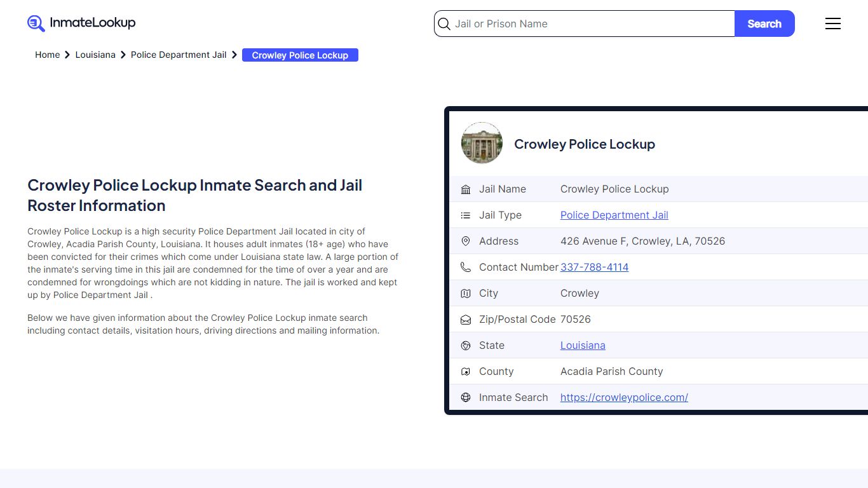Open Police Department Jail breadcrumb

click(x=179, y=55)
